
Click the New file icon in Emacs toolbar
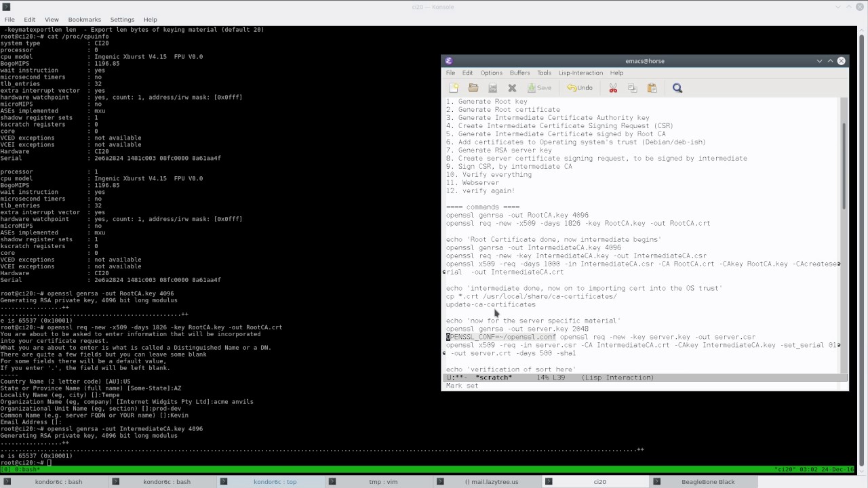coord(454,88)
